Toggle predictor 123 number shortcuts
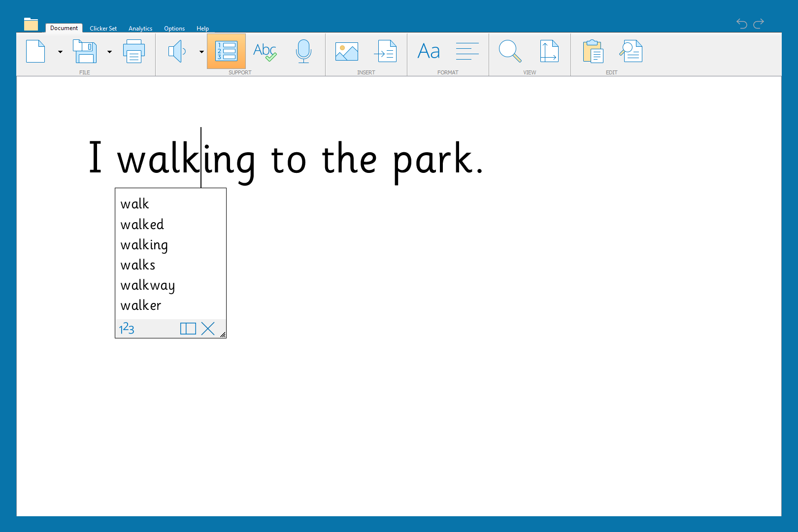This screenshot has width=798, height=532. click(x=127, y=329)
